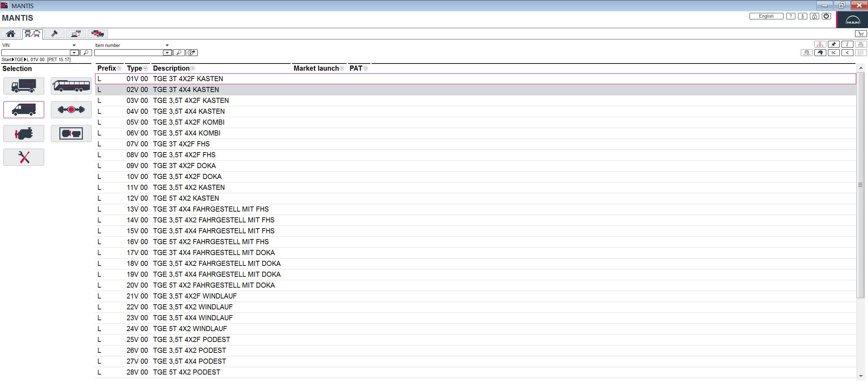Click the power/logout icon
868x381 pixels.
[x=826, y=16]
